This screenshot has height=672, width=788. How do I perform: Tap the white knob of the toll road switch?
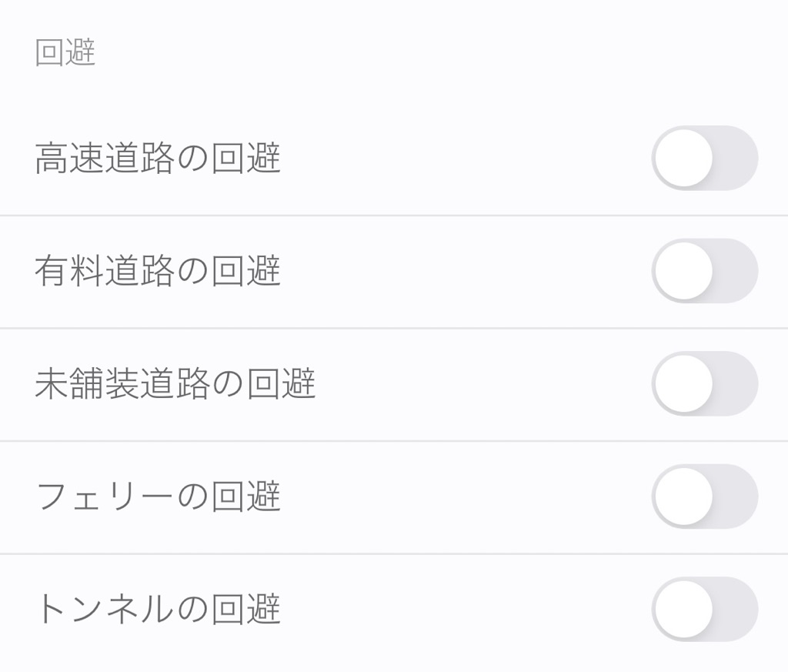click(x=684, y=270)
